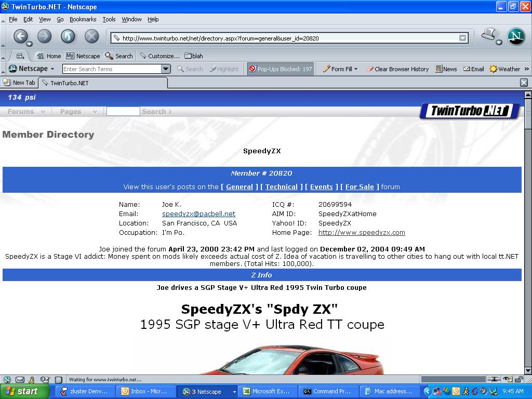Open the search terms dropdown arrow

click(x=166, y=69)
